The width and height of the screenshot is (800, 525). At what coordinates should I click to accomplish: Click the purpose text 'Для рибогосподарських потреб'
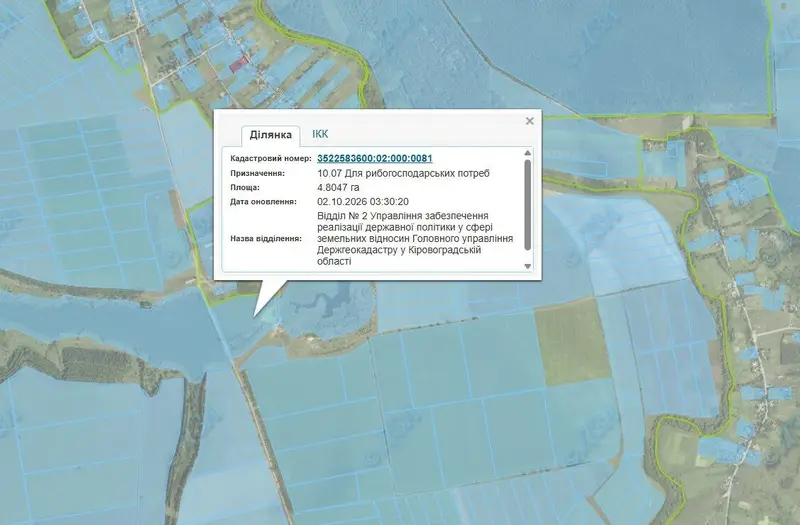tap(417, 173)
